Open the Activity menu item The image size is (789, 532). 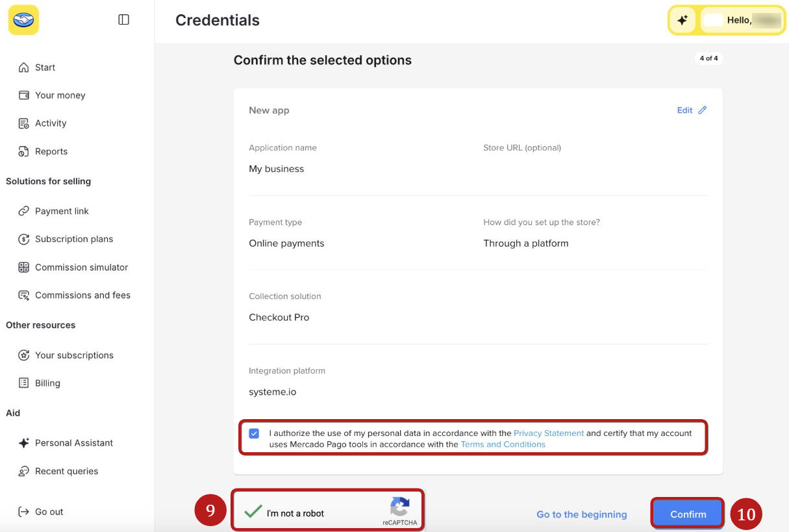[x=51, y=123]
